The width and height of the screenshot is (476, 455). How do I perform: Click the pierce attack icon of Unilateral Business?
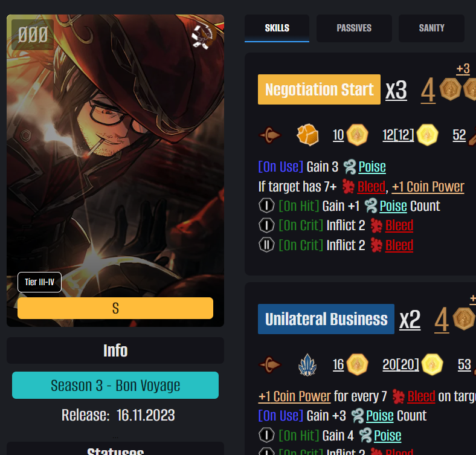point(270,364)
